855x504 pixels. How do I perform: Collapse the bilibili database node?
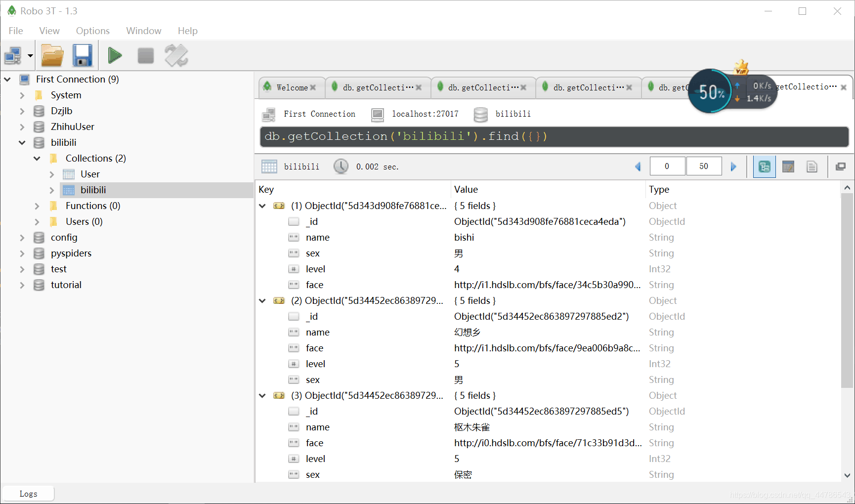click(22, 142)
